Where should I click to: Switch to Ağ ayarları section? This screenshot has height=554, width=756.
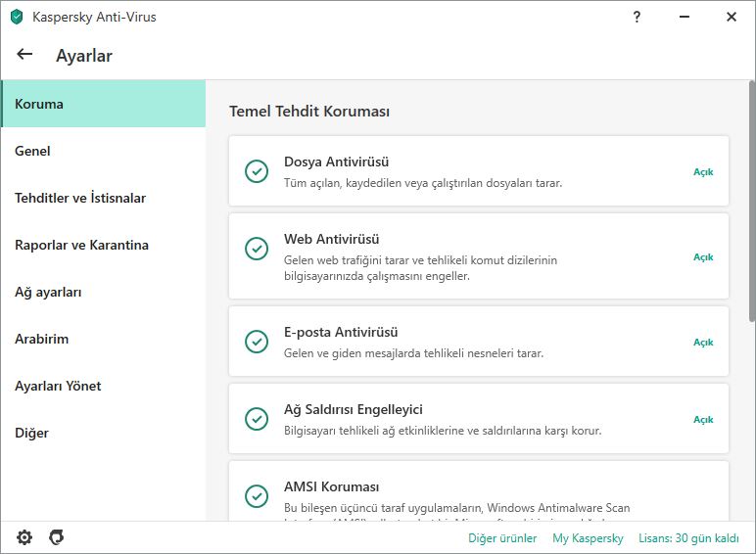104,292
